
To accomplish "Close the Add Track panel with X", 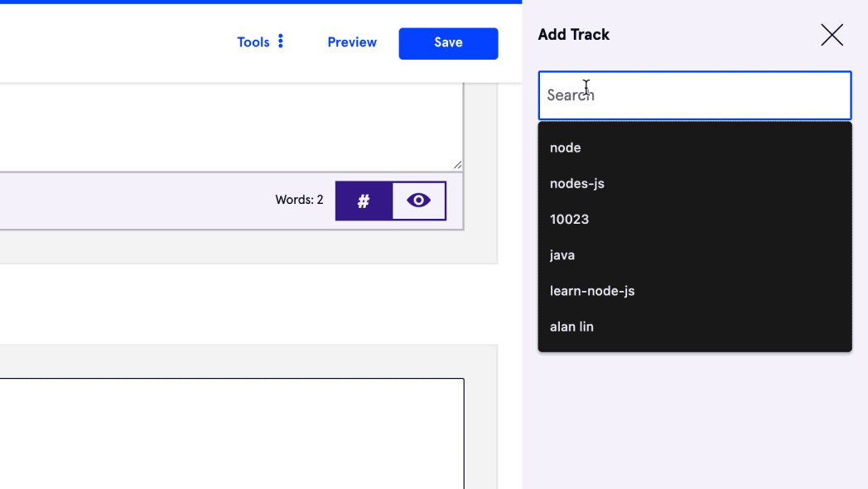I will click(x=832, y=35).
